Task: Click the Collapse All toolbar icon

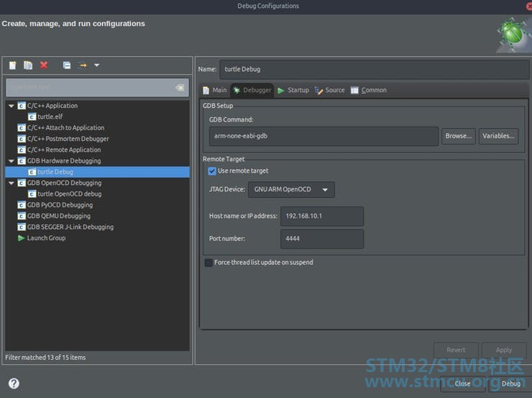Action: [x=66, y=65]
